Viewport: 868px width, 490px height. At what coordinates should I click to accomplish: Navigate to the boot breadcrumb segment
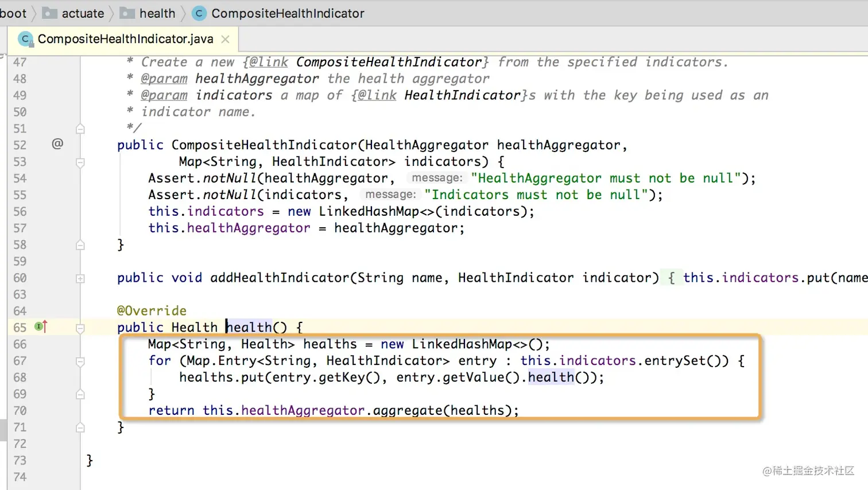coord(13,13)
